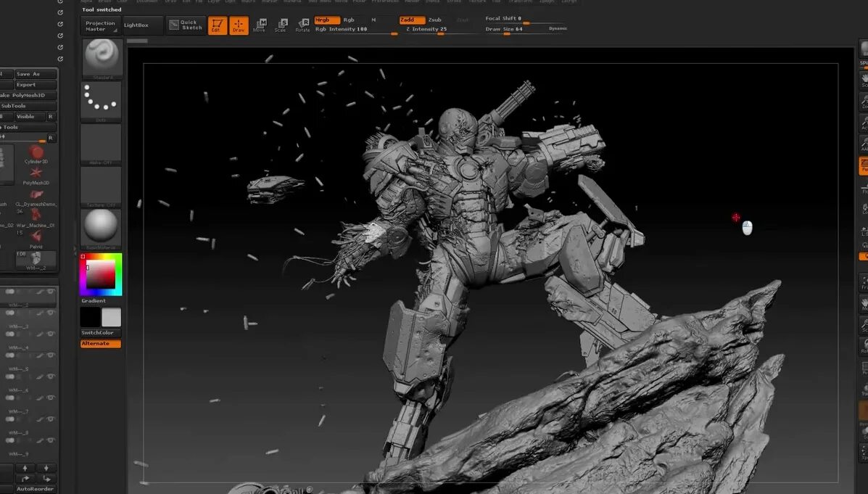Click the Visible button
The height and width of the screenshot is (494, 868).
[30, 116]
